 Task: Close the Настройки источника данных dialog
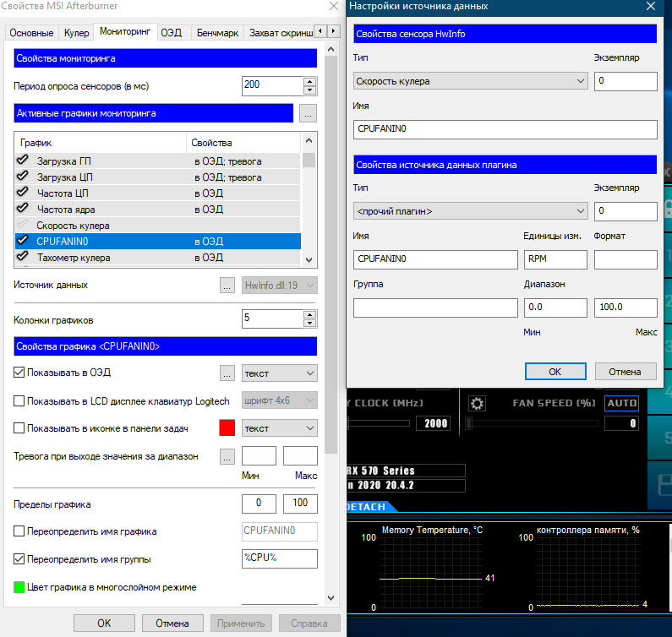pyautogui.click(x=651, y=6)
